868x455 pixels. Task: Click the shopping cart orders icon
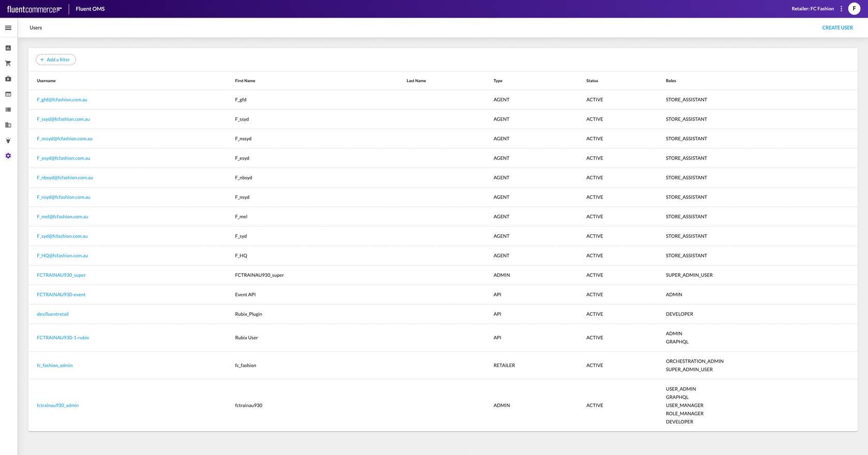pos(8,64)
